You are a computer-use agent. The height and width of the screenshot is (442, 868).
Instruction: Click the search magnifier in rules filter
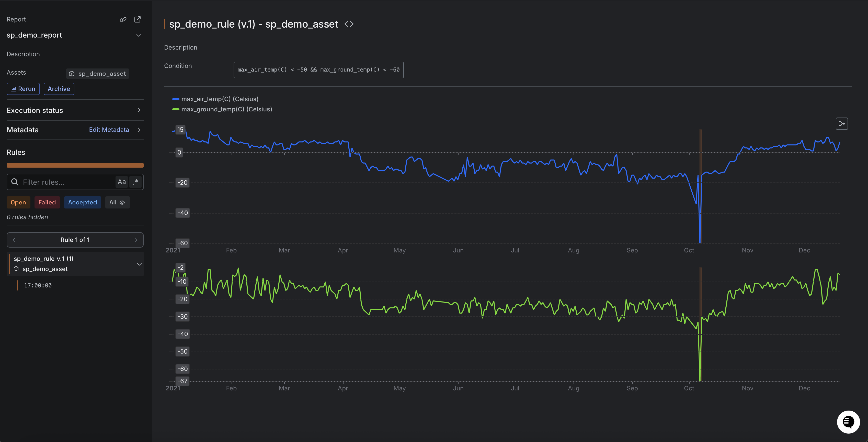point(15,182)
